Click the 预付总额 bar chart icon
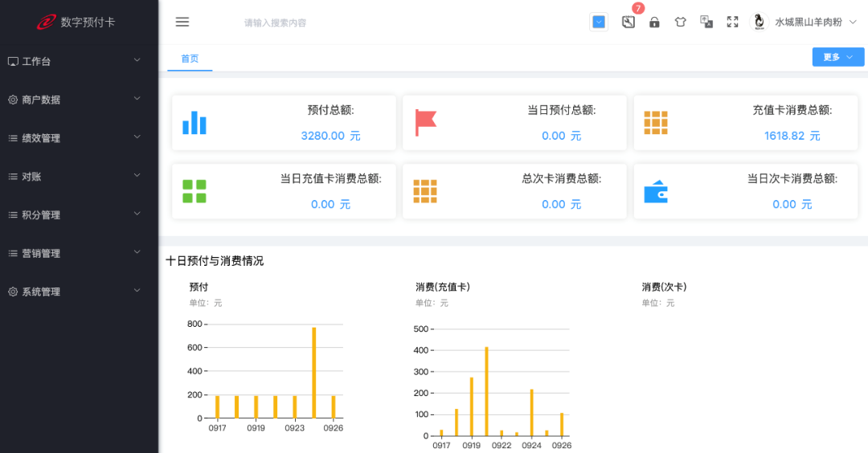The height and width of the screenshot is (453, 868). tap(194, 123)
